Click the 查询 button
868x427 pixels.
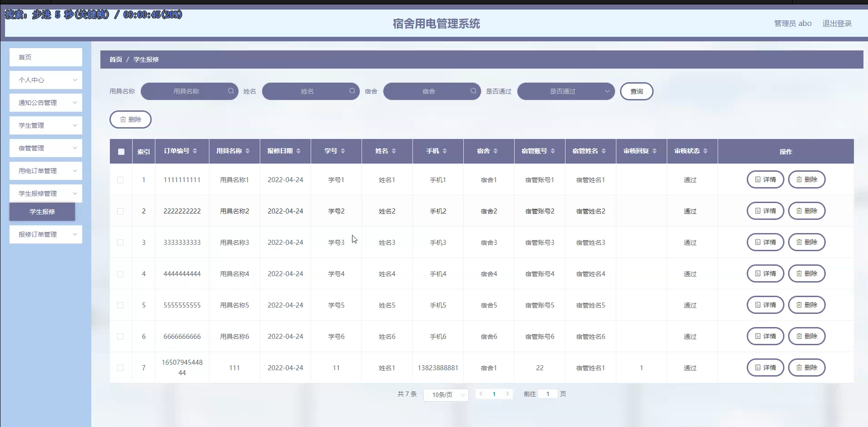[636, 91]
